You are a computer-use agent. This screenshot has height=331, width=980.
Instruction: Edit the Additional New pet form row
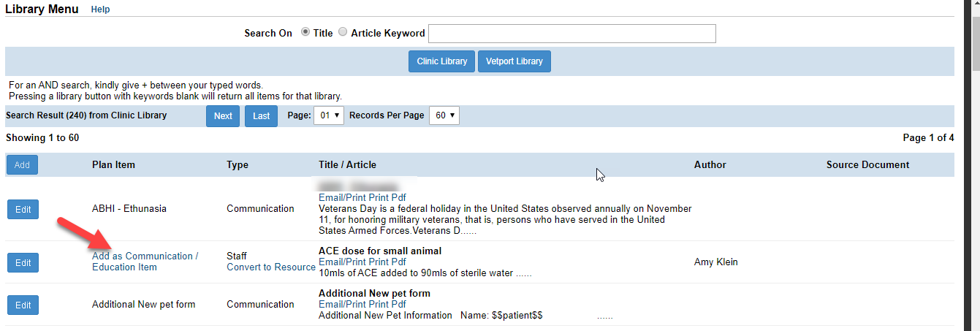coord(23,305)
